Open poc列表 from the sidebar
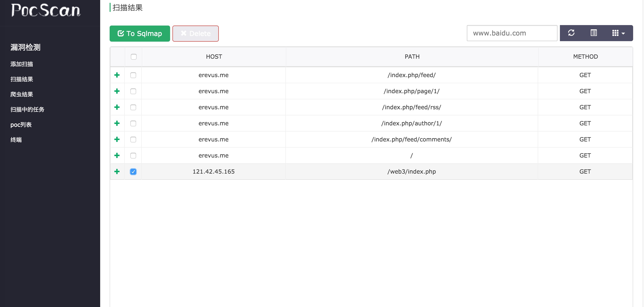644x307 pixels. (21, 125)
